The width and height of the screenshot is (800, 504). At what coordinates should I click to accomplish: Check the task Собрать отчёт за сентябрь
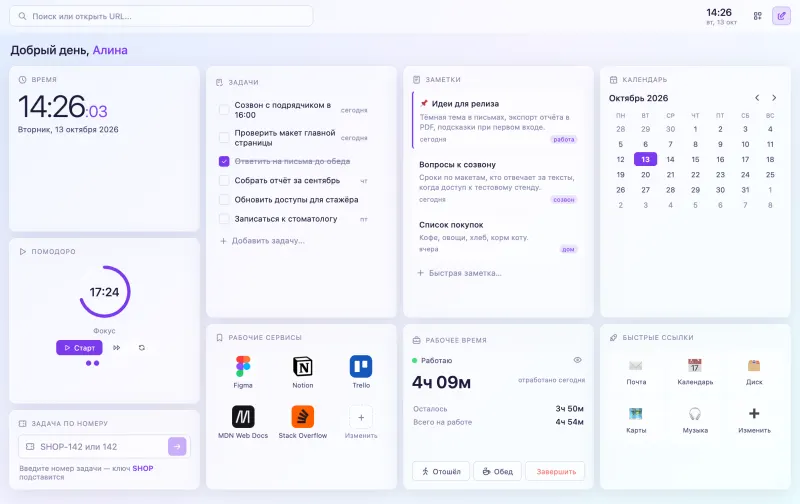point(224,181)
